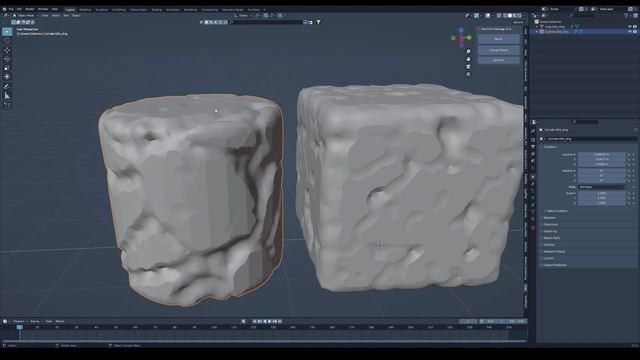This screenshot has width=640, height=360.
Task: Switch to the Sculpting workspace tab
Action: point(102,9)
